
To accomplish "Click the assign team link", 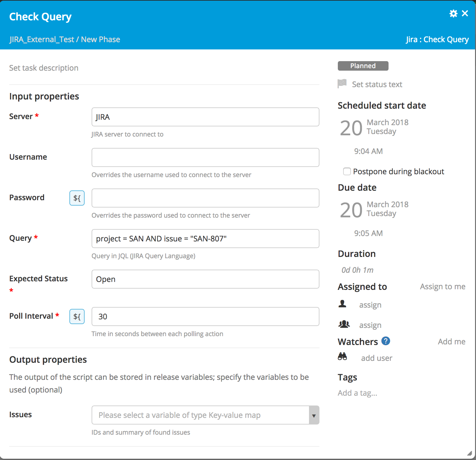I will [370, 325].
